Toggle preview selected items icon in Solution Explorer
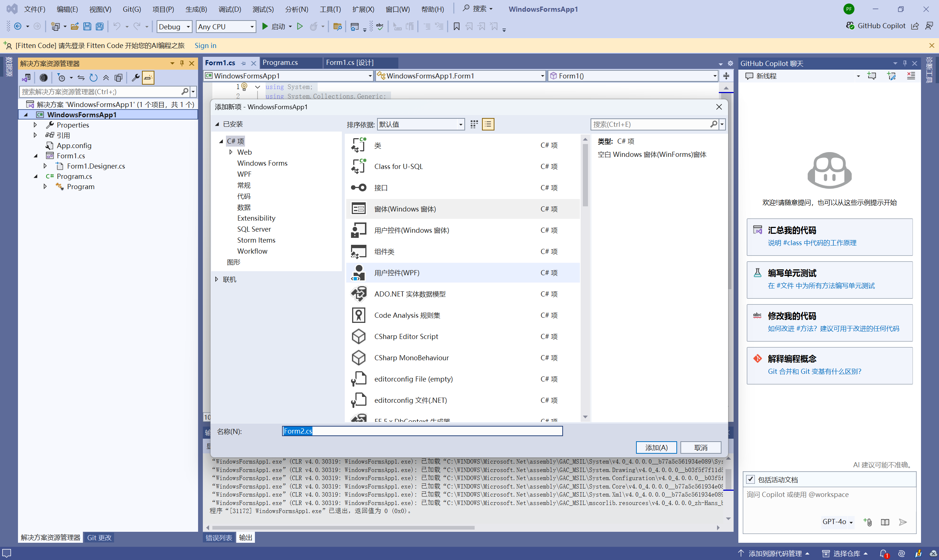The image size is (939, 560). pyautogui.click(x=148, y=78)
